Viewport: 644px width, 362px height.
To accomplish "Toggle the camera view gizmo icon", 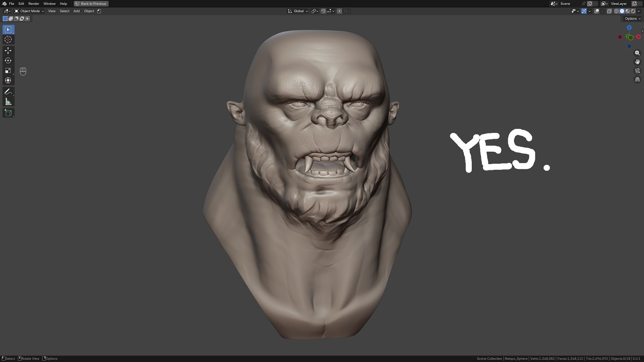I will click(637, 70).
